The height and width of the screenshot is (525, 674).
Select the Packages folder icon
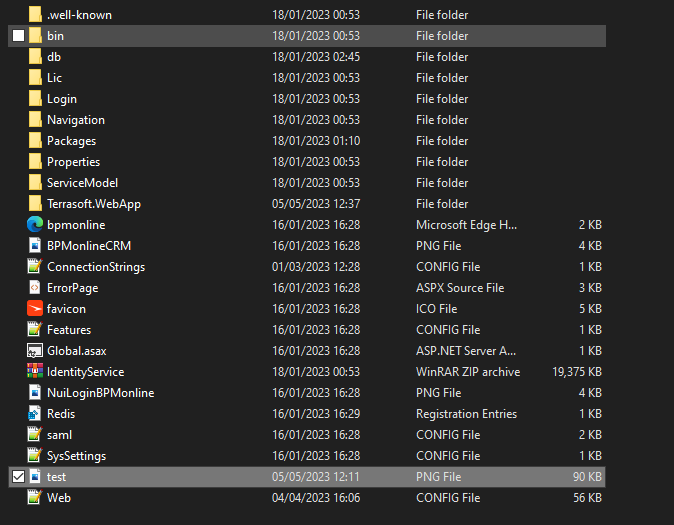[x=35, y=141]
